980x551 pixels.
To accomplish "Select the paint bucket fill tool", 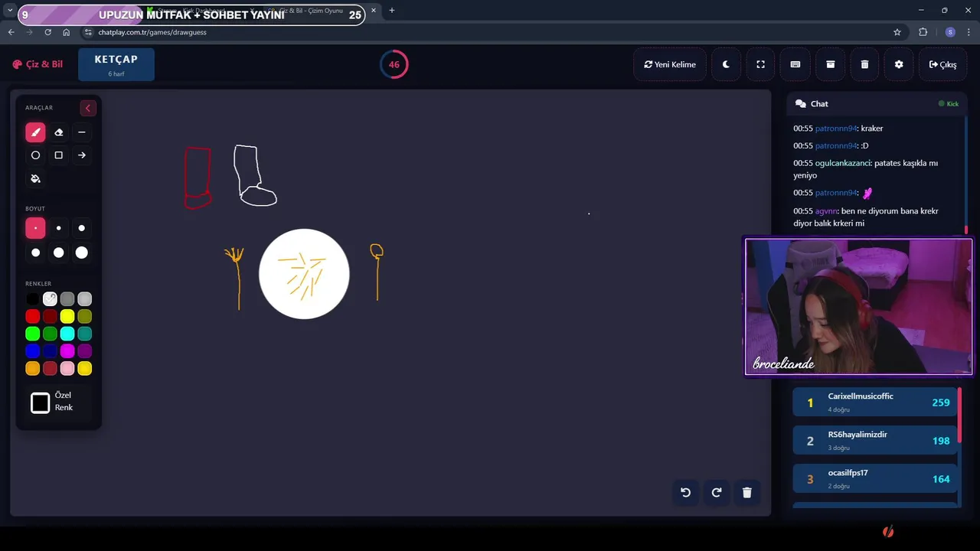I will point(35,178).
